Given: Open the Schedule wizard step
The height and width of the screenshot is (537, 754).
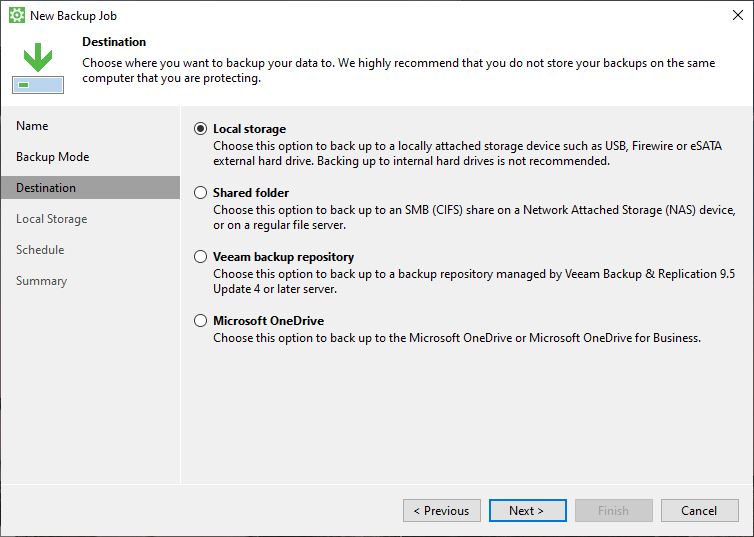Looking at the screenshot, I should pyautogui.click(x=40, y=250).
